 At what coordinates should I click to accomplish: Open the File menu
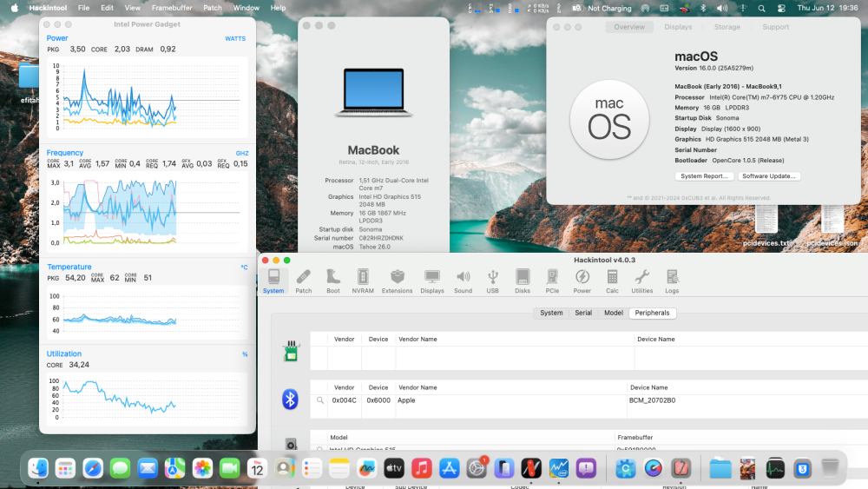point(83,8)
